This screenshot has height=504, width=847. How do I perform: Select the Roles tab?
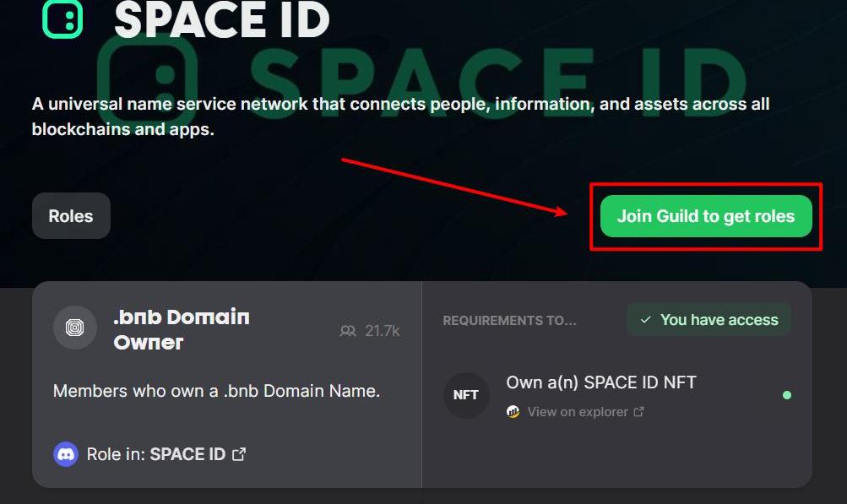71,216
